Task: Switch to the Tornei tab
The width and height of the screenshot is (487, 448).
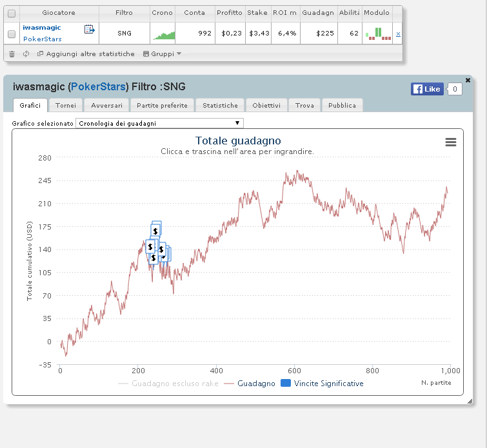Action: (x=66, y=105)
